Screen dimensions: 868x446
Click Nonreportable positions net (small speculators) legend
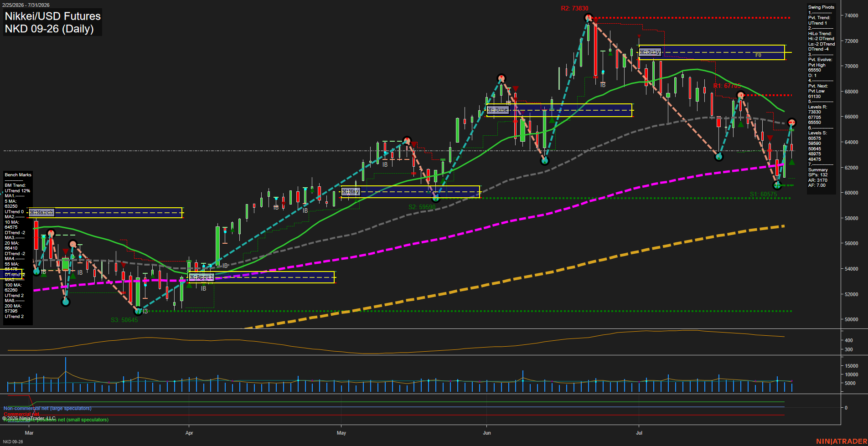coord(56,420)
